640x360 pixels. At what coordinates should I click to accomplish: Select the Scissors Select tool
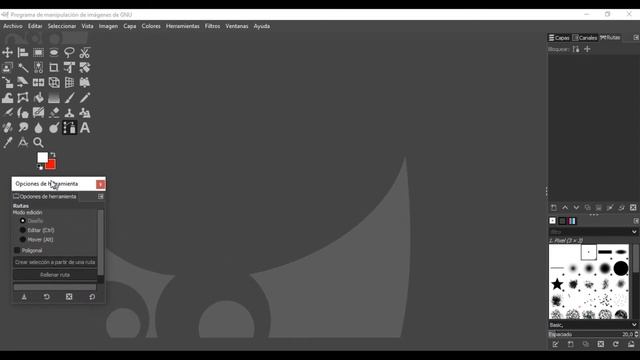pos(84,52)
